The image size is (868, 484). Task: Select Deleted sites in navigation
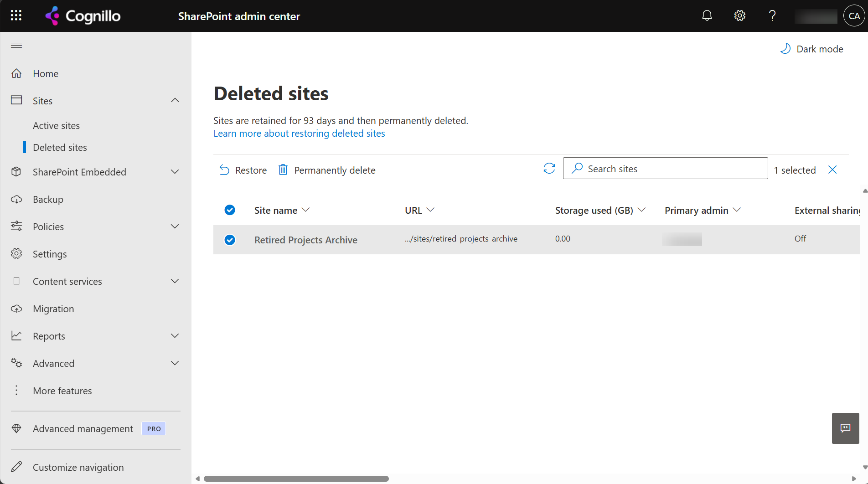pos(60,147)
